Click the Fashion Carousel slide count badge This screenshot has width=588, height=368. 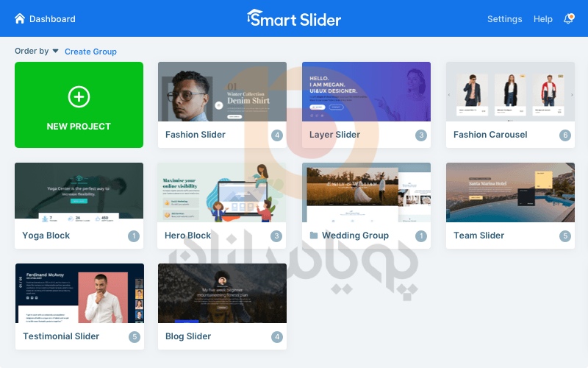[x=565, y=135]
